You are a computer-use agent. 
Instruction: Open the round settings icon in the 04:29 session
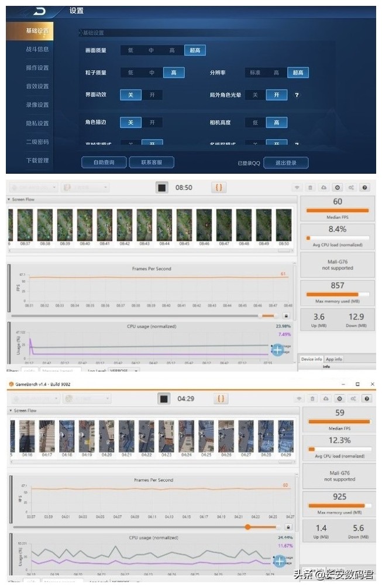point(340,398)
